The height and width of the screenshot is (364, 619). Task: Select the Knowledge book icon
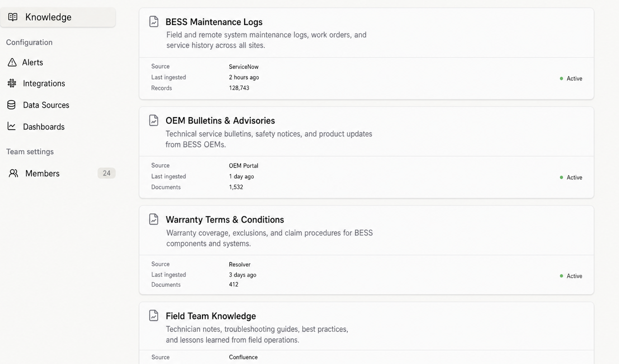click(x=13, y=17)
